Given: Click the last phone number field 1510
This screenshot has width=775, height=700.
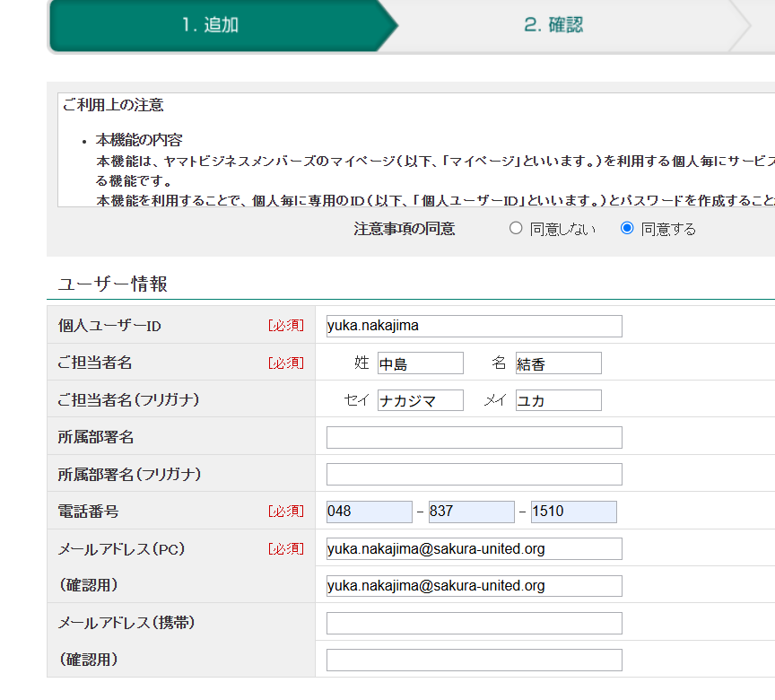Looking at the screenshot, I should [x=573, y=512].
